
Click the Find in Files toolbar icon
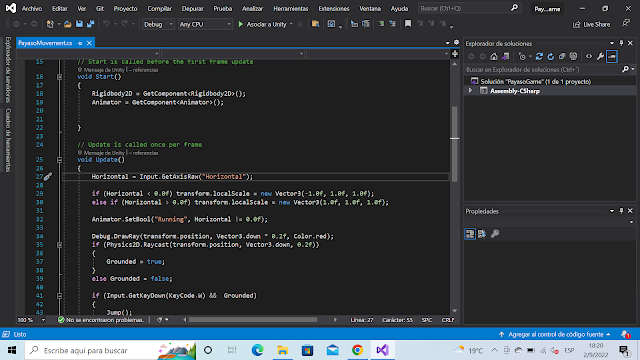[316, 24]
